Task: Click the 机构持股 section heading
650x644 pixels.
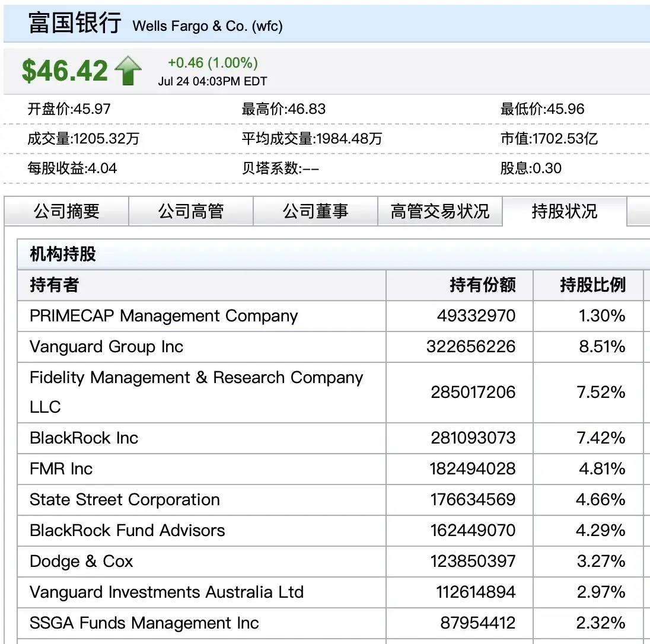Action: [63, 254]
